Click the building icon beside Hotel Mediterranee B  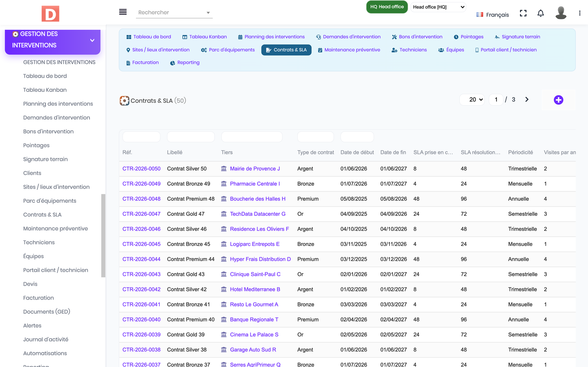pos(224,289)
